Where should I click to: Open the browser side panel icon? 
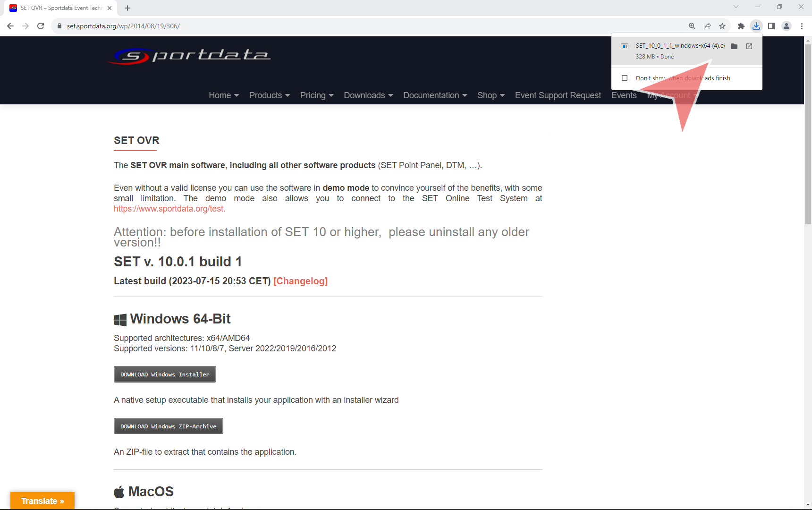coord(771,26)
